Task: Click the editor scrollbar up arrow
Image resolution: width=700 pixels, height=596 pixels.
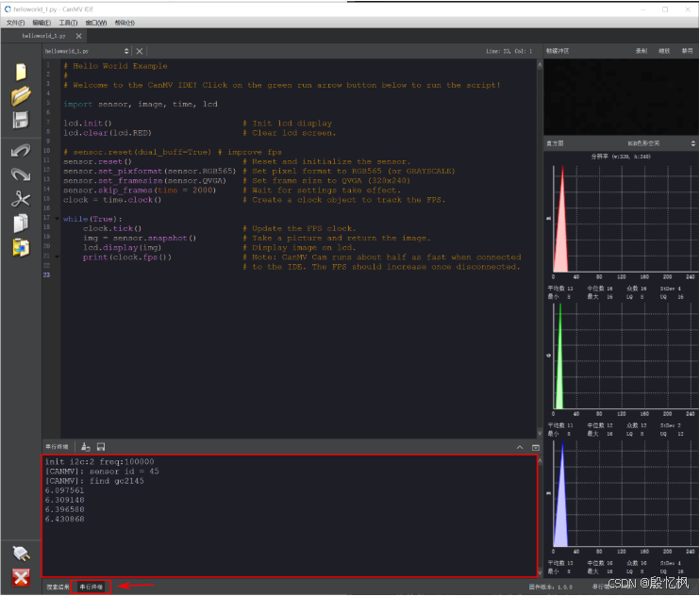Action: coord(540,65)
